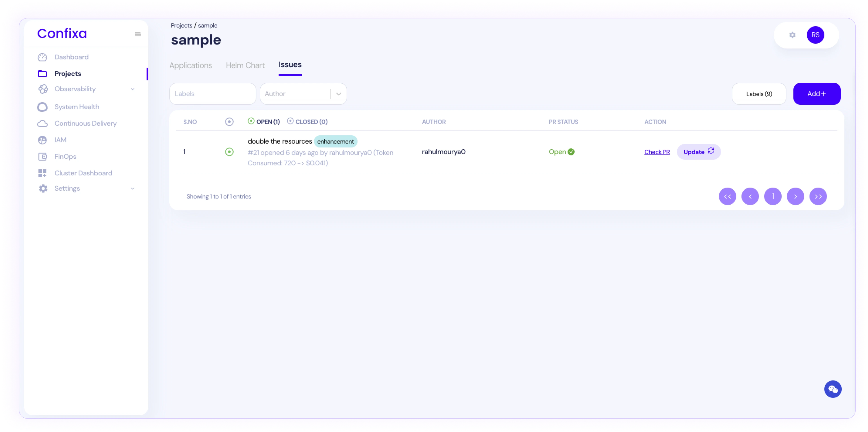The width and height of the screenshot is (868, 432).
Task: Open Cluster Dashboard grid icon
Action: (x=42, y=173)
